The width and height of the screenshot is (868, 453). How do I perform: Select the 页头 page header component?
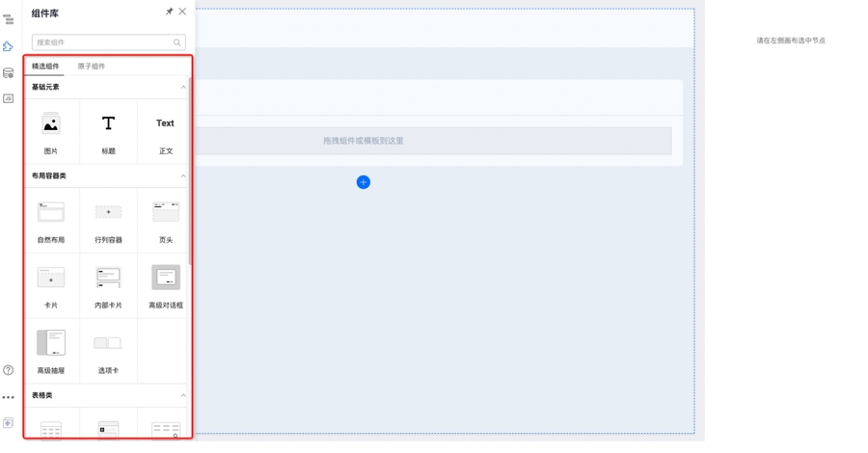165,220
